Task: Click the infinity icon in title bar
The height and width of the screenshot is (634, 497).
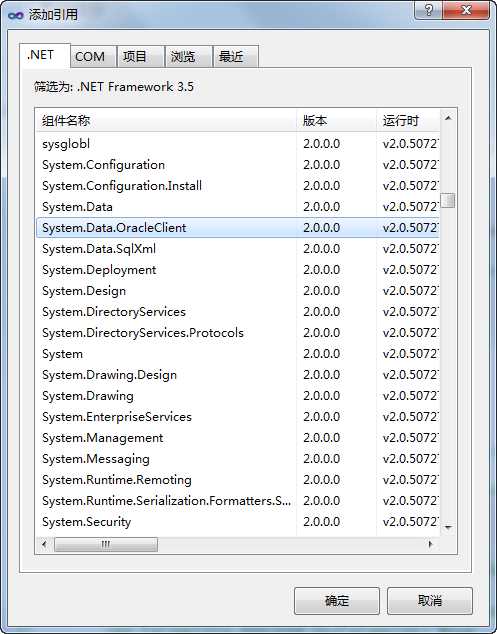Action: [x=16, y=15]
